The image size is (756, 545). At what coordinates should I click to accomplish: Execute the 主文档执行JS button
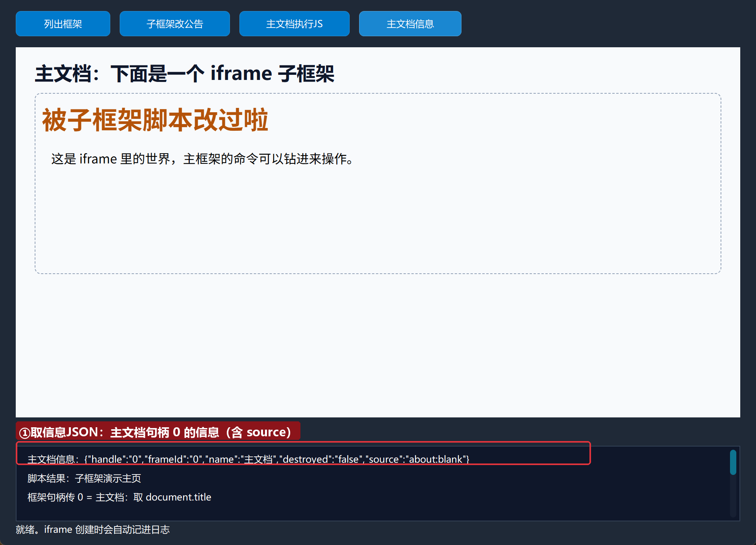[x=295, y=24]
